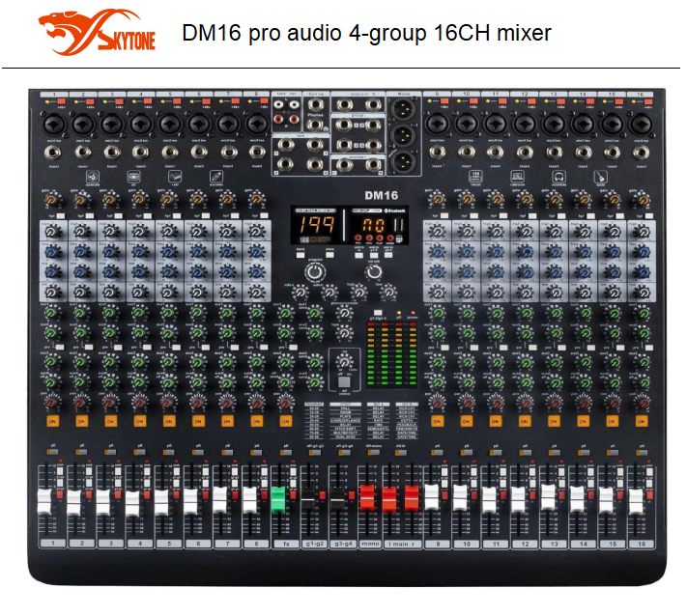Click the Bluetooth logo on the display
The width and height of the screenshot is (687, 616).
[x=395, y=210]
